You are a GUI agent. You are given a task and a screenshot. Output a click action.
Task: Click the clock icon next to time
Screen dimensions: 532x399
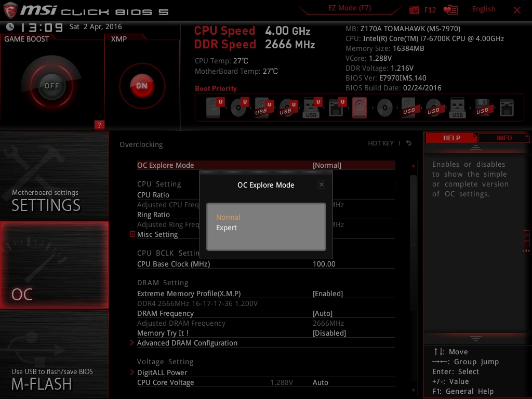pyautogui.click(x=10, y=26)
